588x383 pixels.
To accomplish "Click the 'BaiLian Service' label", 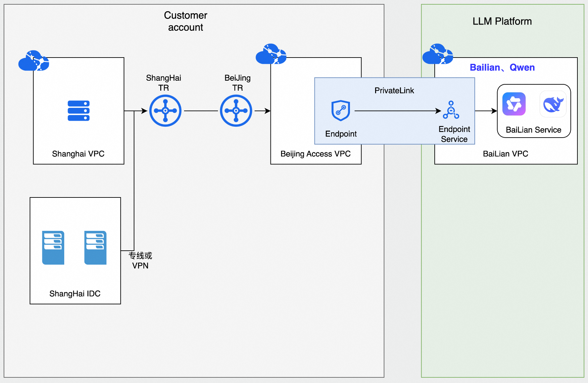I will click(533, 130).
